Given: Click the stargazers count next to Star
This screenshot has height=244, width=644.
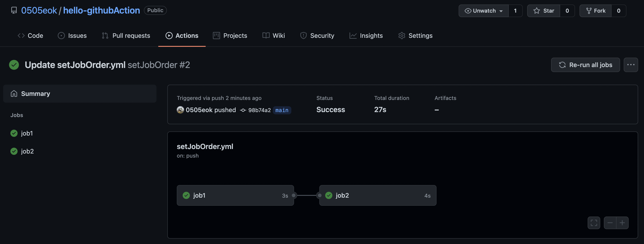Looking at the screenshot, I should tap(567, 11).
